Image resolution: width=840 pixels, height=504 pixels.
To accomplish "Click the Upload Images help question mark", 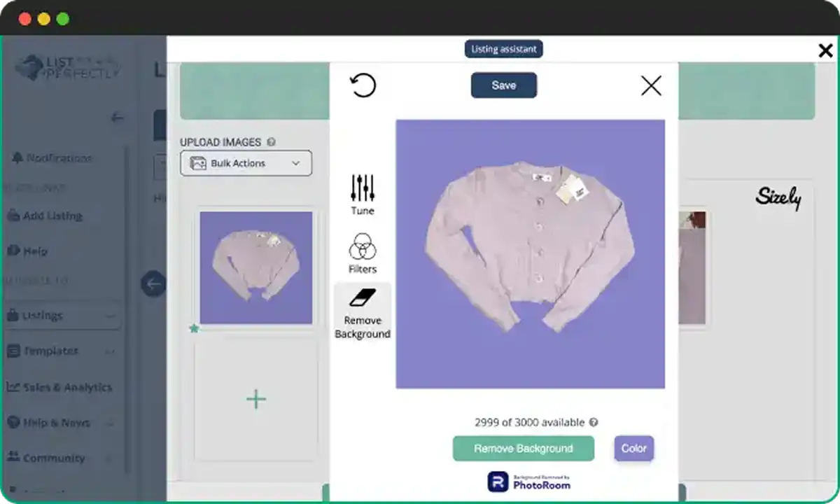I will pos(270,141).
